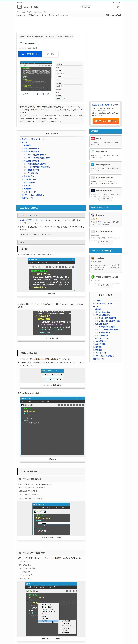Click スクリーンショットを見る (画像 14 枚) link
138x644 pixels.
click(x=37, y=94)
